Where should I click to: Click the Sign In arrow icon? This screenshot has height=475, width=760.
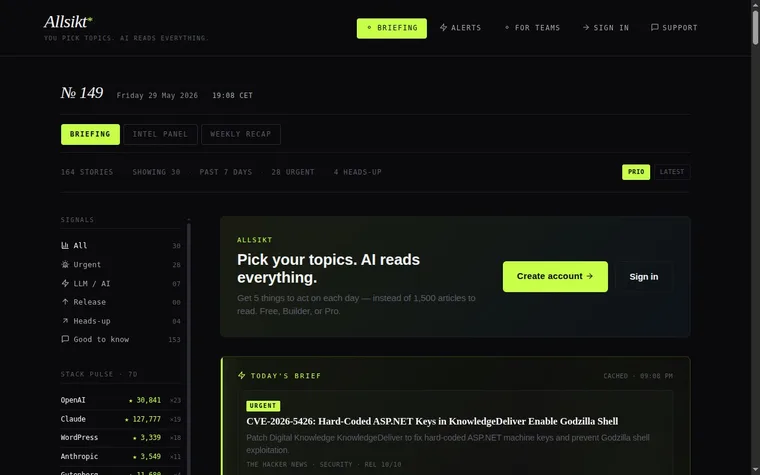click(x=586, y=28)
